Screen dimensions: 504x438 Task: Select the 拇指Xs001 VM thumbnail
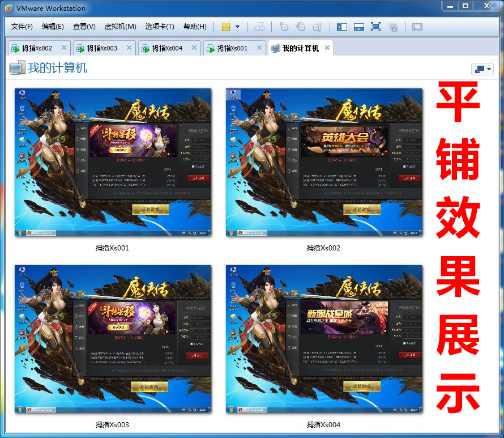[113, 162]
